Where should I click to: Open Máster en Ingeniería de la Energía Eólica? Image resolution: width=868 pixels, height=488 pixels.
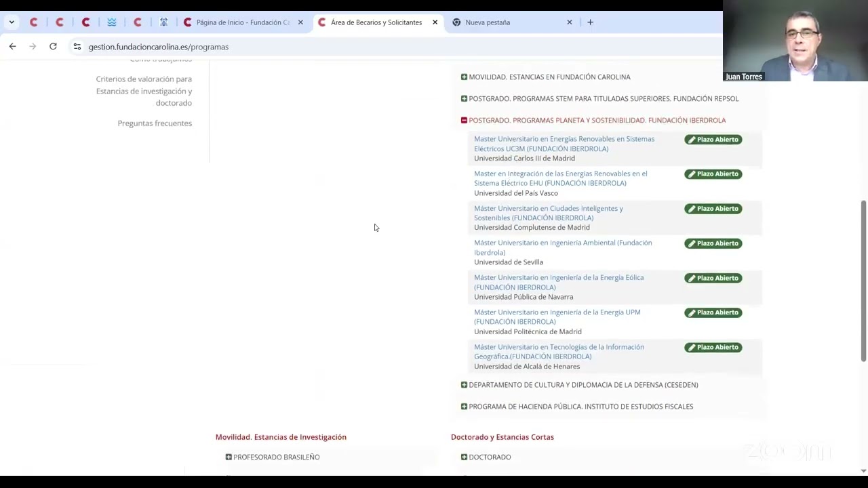pyautogui.click(x=559, y=282)
